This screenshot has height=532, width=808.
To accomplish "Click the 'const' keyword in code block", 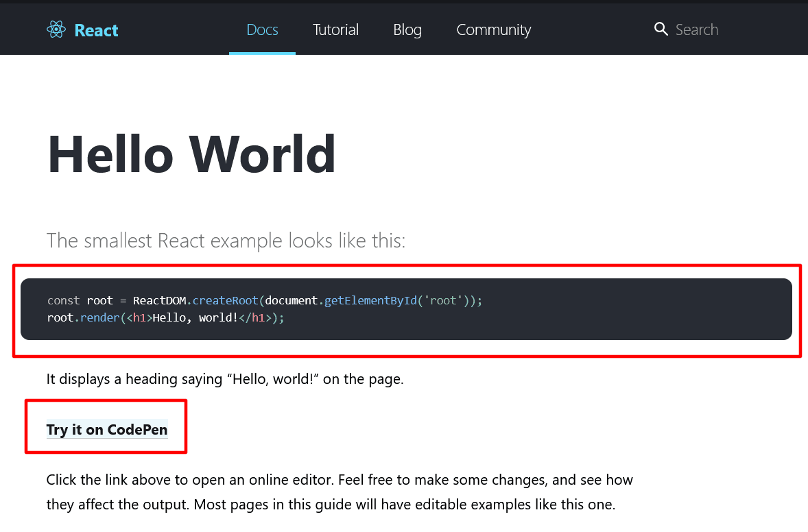I will (x=64, y=300).
